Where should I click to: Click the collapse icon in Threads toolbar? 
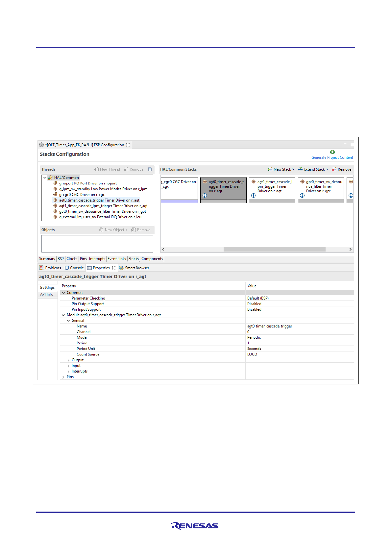[x=150, y=169]
